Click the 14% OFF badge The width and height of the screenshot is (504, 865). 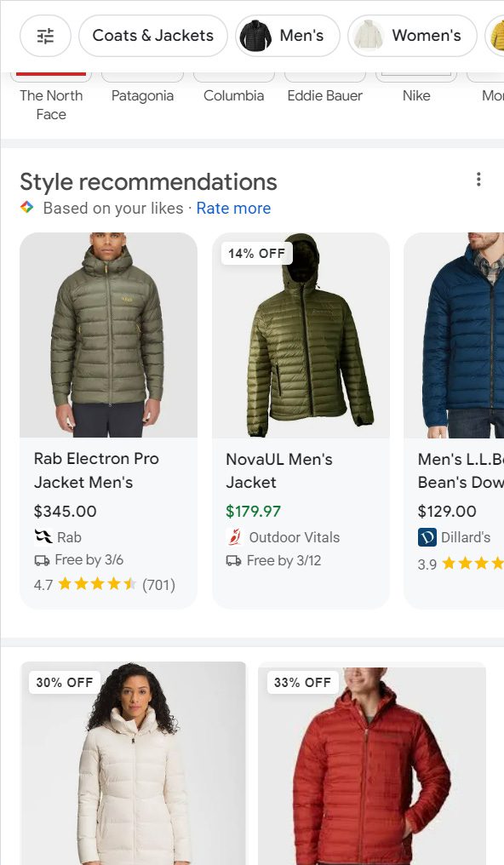click(255, 252)
